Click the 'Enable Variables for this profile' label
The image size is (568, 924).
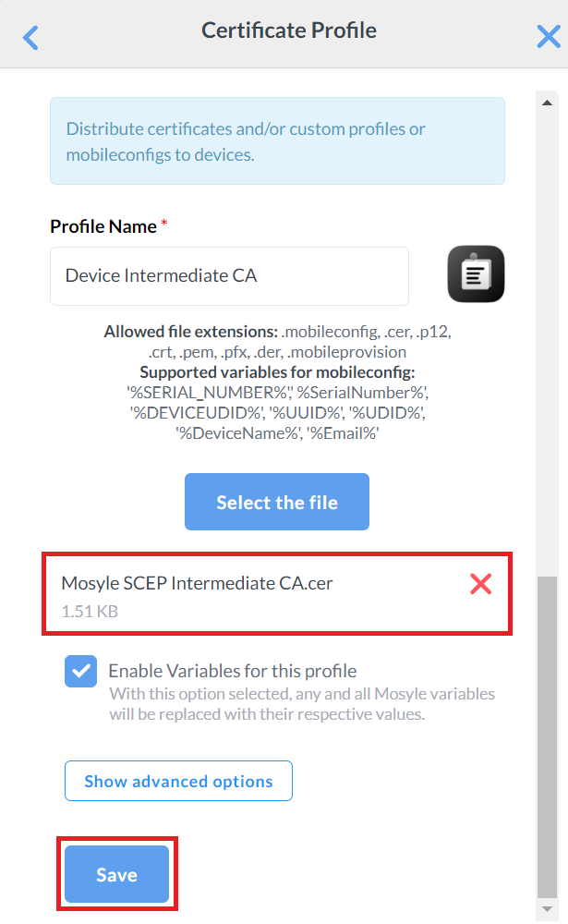click(232, 671)
